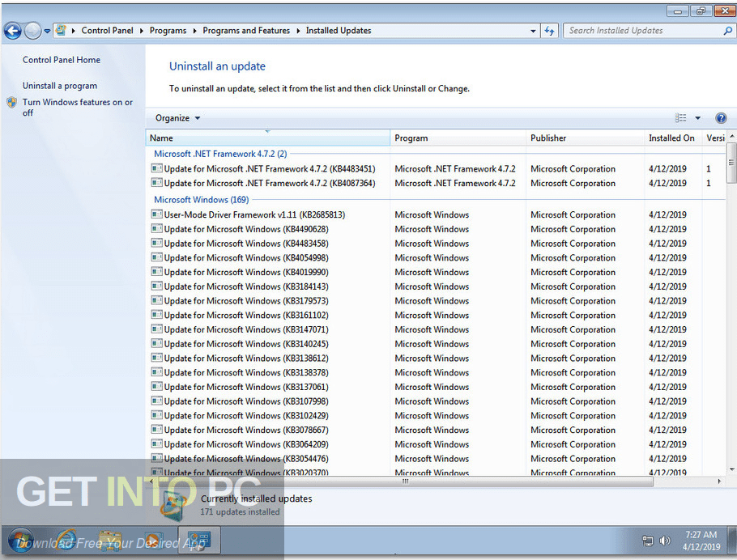Select icon of User-Mode Driver Framework KB2685813
Screen dimensions: 737x560
[156, 214]
